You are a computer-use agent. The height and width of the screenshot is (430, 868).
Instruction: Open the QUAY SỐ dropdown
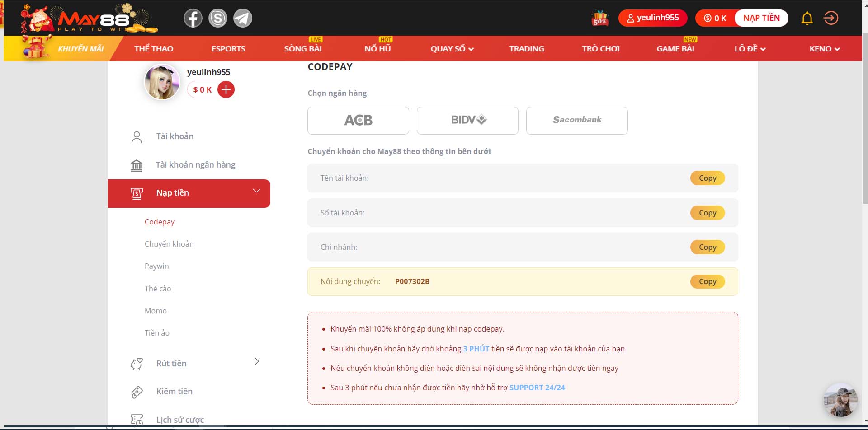click(x=452, y=49)
